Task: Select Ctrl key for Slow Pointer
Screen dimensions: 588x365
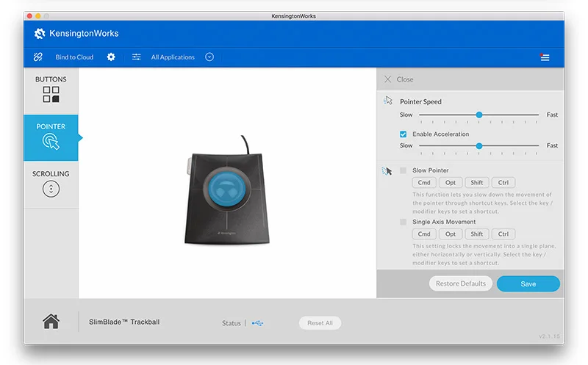Action: (503, 182)
